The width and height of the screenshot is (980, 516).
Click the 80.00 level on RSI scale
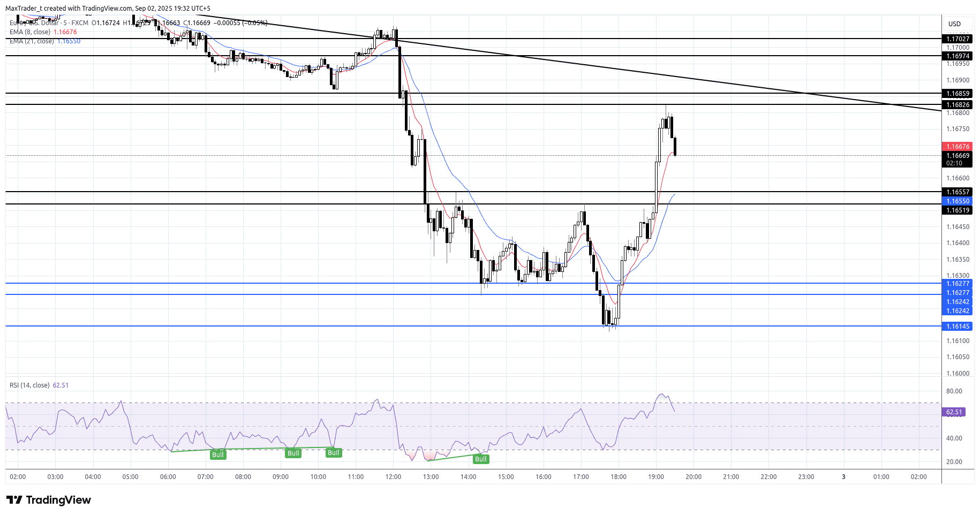point(954,391)
